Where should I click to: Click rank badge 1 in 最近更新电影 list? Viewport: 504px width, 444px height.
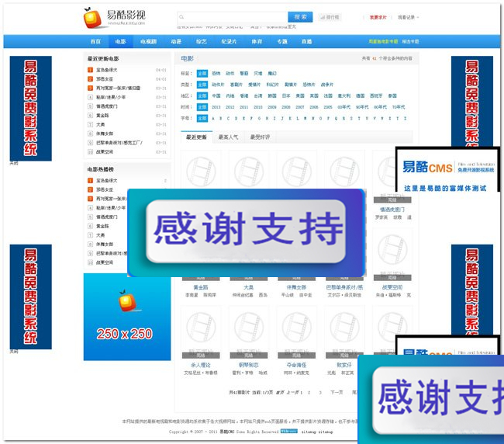point(90,70)
